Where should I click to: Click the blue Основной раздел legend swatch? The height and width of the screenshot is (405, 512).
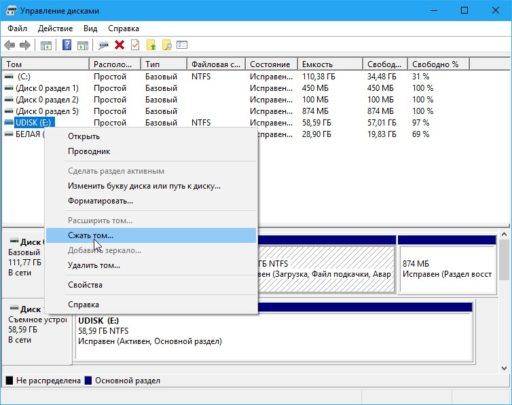tap(88, 381)
